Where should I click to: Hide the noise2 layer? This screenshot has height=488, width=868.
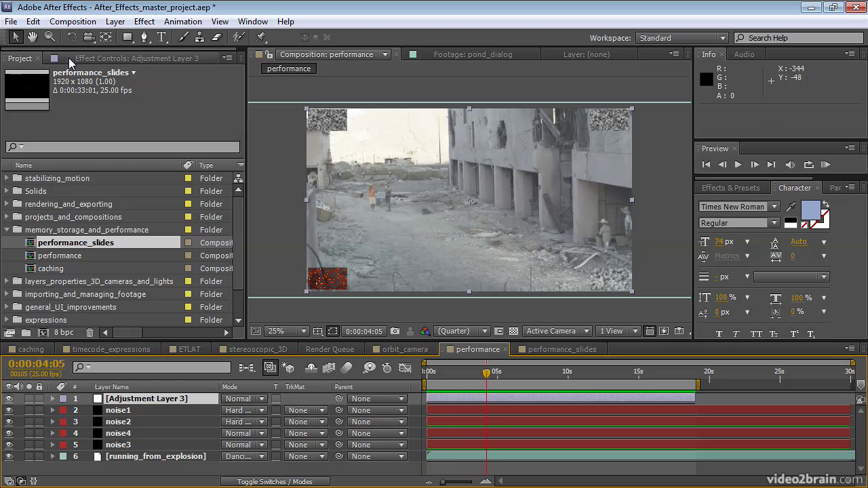coord(9,422)
